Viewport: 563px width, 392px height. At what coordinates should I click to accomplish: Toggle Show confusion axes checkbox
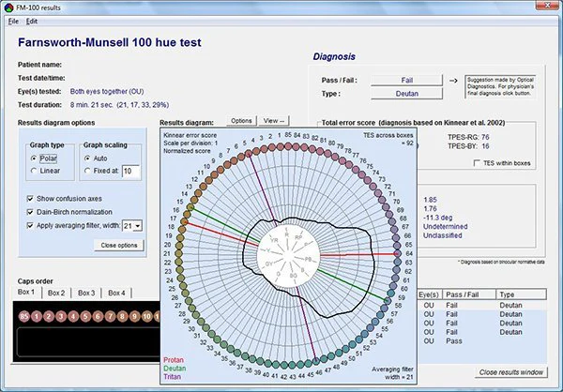click(30, 199)
